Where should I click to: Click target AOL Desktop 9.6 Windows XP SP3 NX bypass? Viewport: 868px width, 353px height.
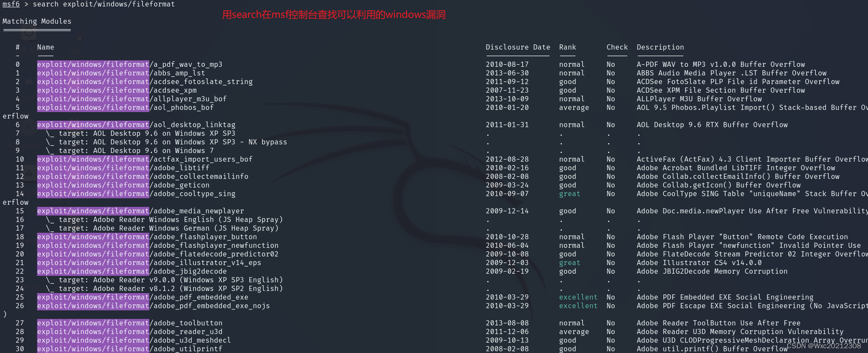pos(167,142)
